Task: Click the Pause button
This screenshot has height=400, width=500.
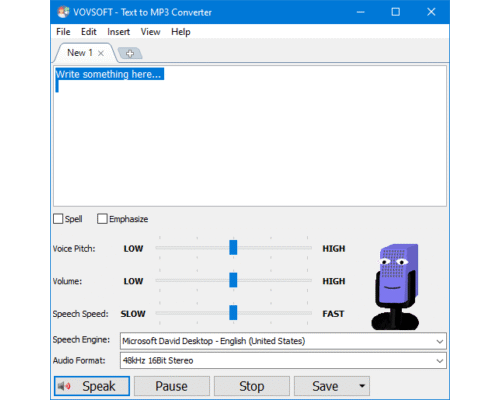Action: tap(172, 386)
